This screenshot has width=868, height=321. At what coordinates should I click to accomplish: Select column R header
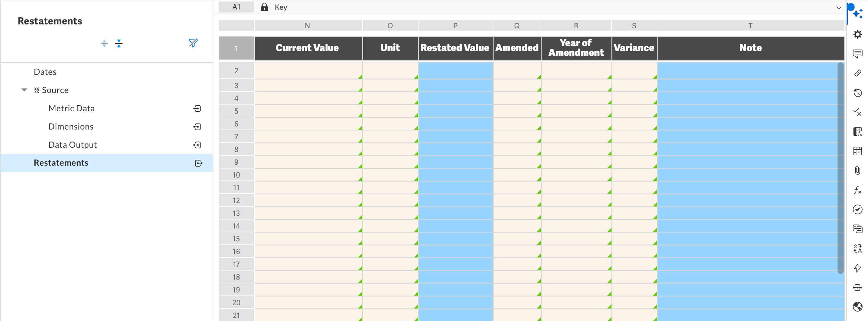[x=576, y=26]
